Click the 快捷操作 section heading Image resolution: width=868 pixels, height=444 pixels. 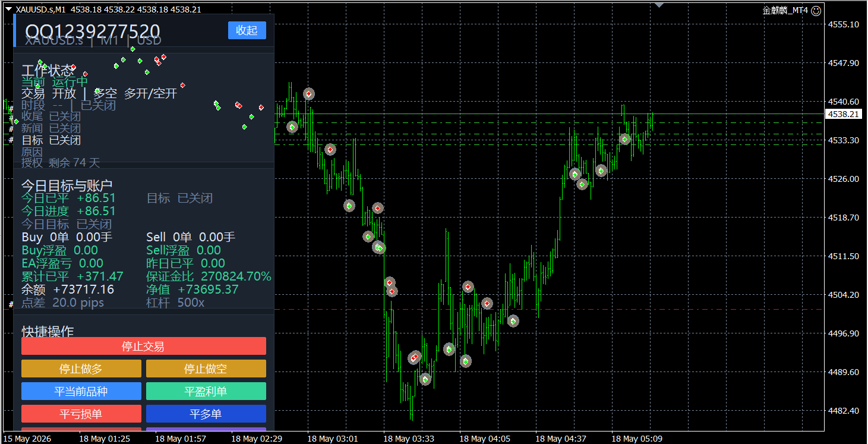pos(48,331)
